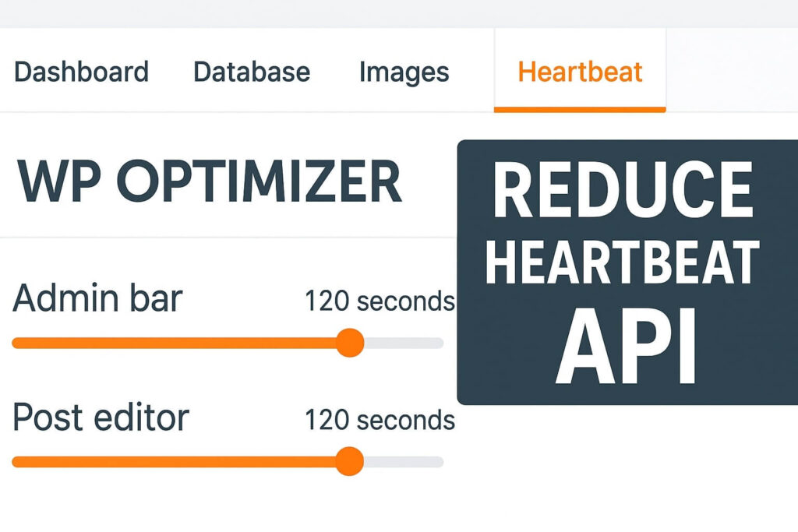Open the Database tab
This screenshot has width=798, height=532.
pos(251,72)
